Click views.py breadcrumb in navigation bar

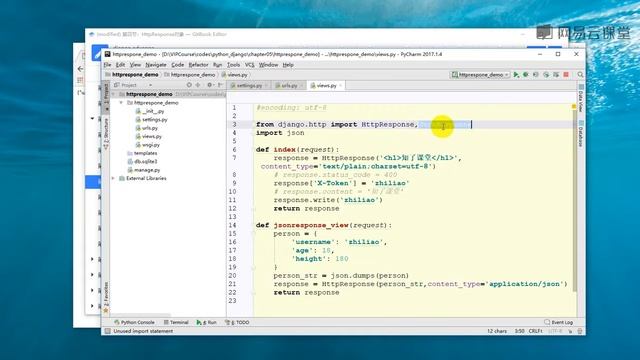click(x=235, y=75)
